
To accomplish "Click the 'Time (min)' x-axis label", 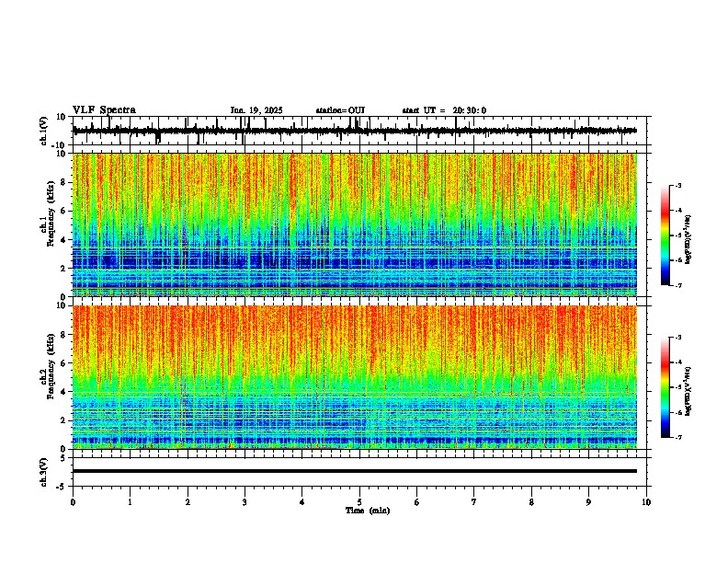I will 368,511.
